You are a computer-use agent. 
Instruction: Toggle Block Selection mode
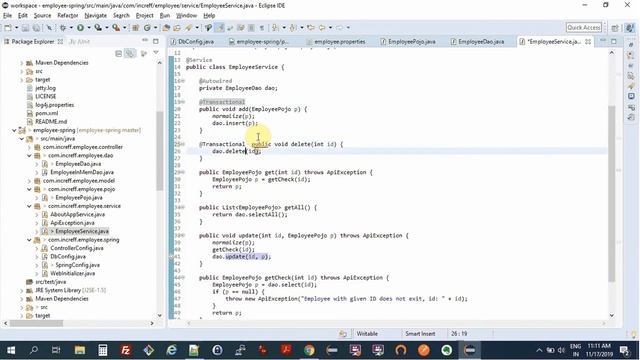pyautogui.click(x=251, y=28)
